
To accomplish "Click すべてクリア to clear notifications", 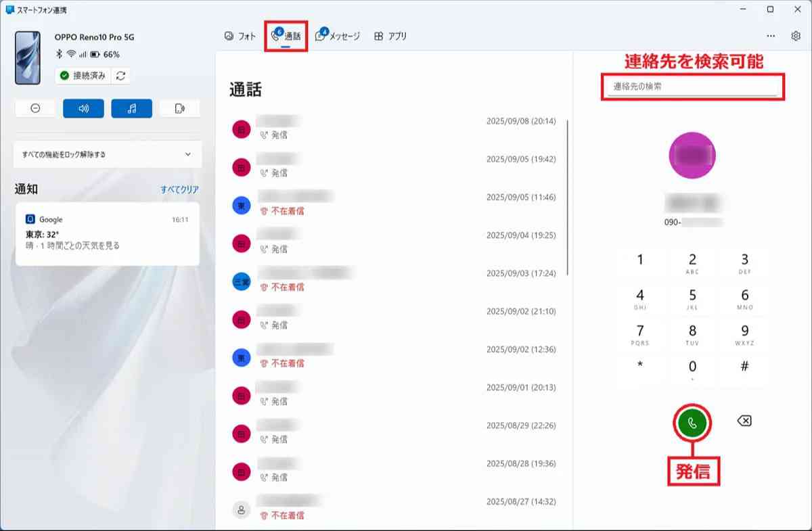I will tap(179, 190).
